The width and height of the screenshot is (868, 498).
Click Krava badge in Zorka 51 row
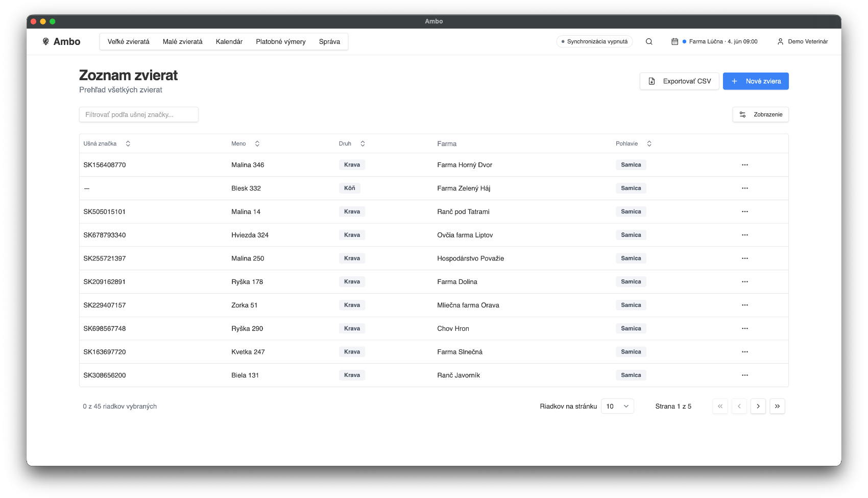pos(352,305)
